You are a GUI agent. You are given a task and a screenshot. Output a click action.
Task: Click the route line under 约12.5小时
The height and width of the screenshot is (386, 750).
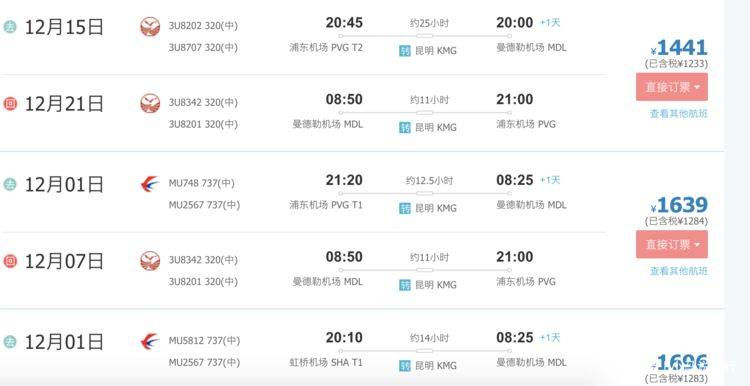pyautogui.click(x=425, y=193)
